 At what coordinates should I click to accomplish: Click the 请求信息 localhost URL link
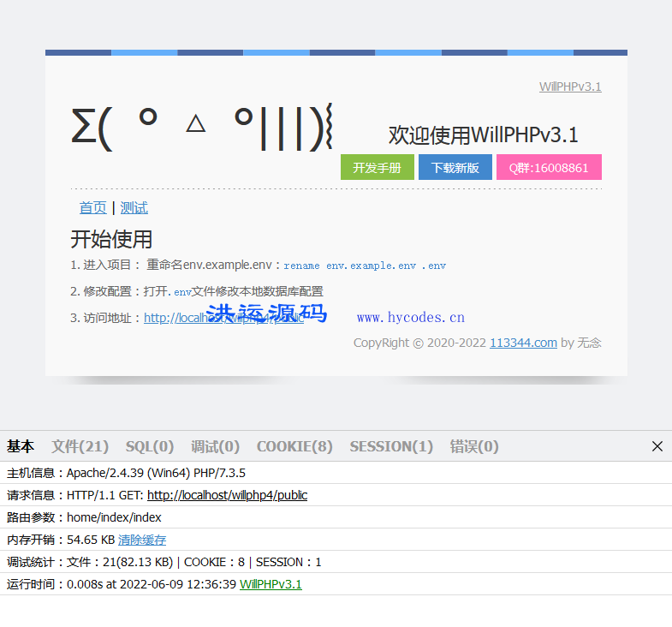(x=227, y=495)
